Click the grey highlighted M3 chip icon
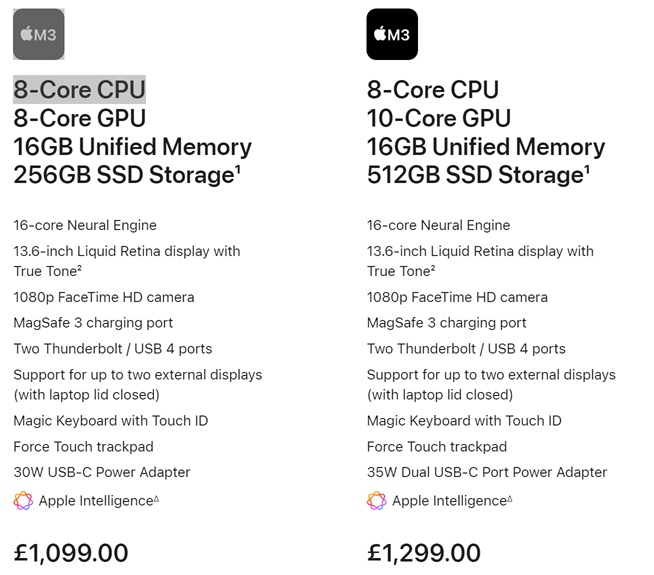 point(39,35)
